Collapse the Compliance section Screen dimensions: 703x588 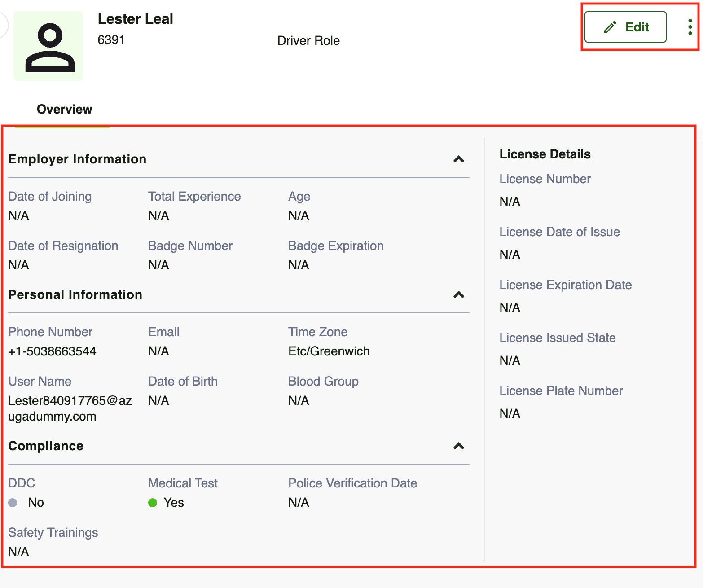point(459,446)
